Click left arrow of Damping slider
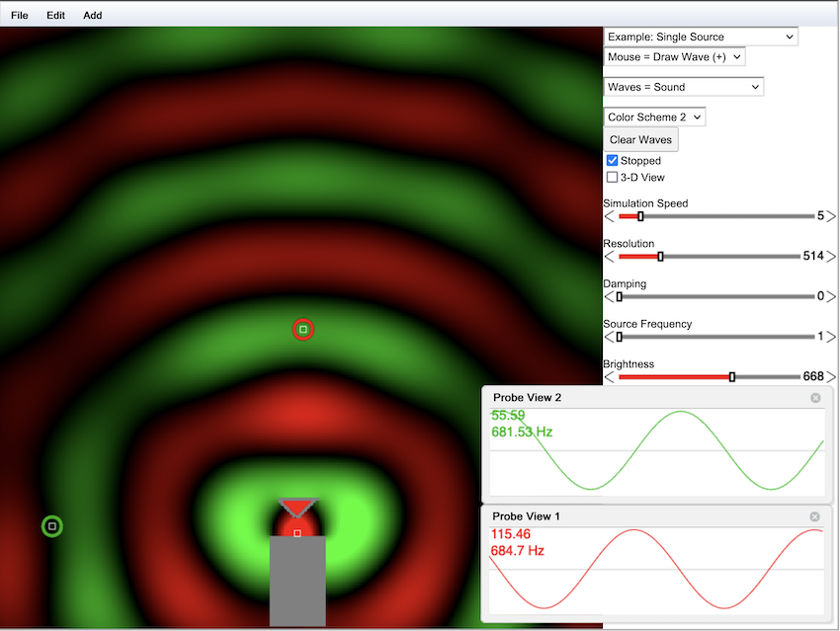Viewport: 840px width, 631px height. pos(609,296)
